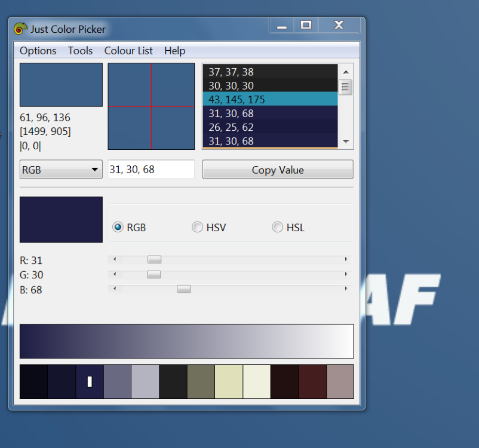The image size is (479, 448).
Task: Pick the olive green swatch in bottom palette
Action: (201, 382)
